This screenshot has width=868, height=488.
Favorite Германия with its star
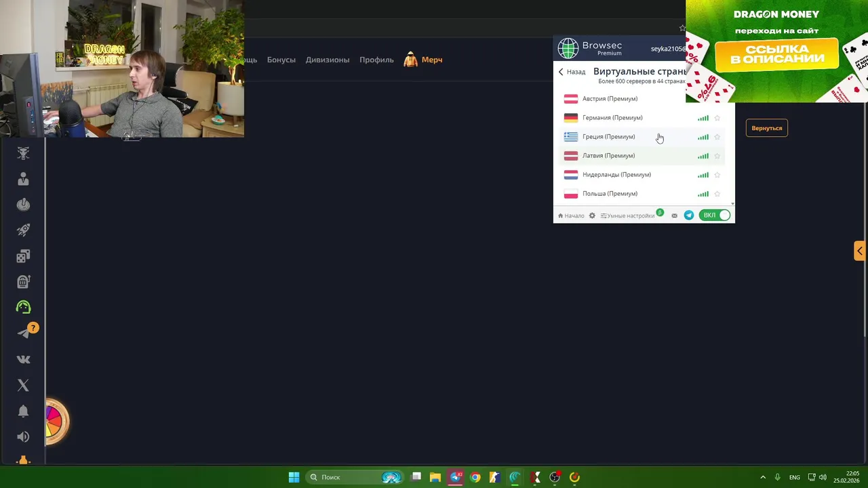coord(717,118)
